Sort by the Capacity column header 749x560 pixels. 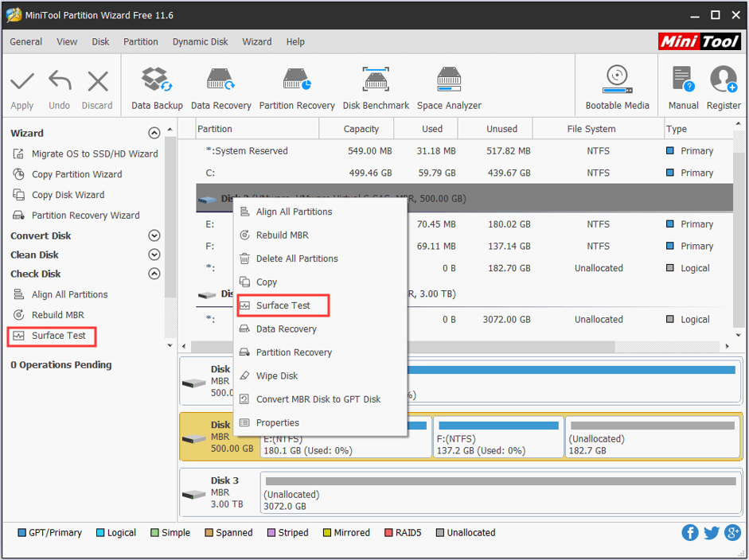tap(357, 129)
